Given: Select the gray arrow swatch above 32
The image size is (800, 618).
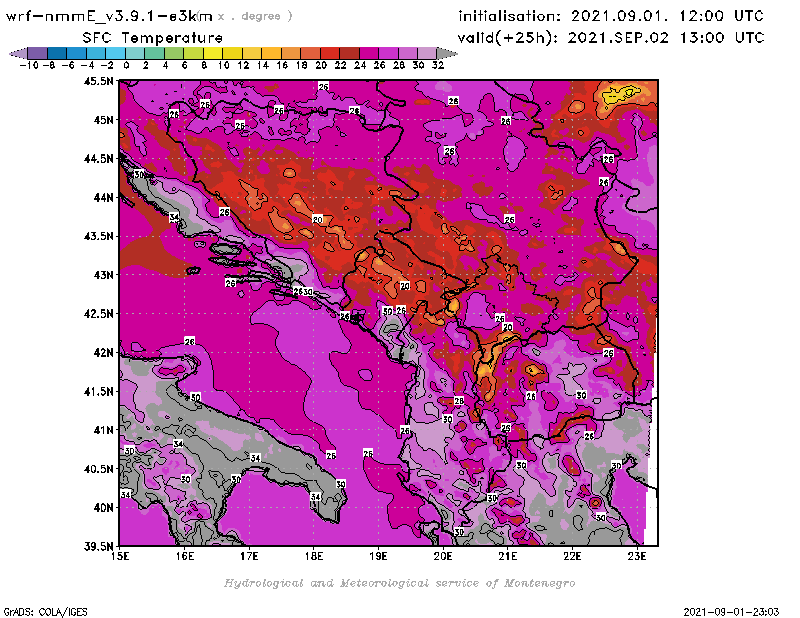Looking at the screenshot, I should click(447, 53).
